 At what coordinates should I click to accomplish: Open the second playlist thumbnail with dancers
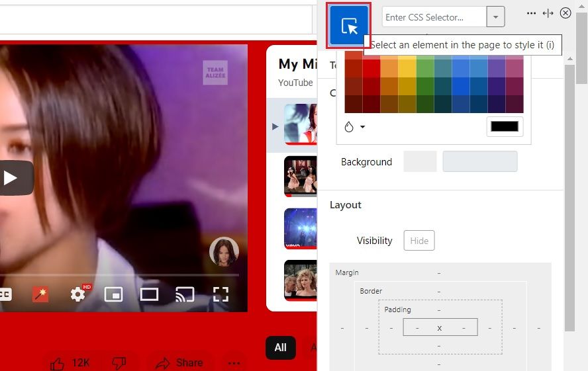301,177
